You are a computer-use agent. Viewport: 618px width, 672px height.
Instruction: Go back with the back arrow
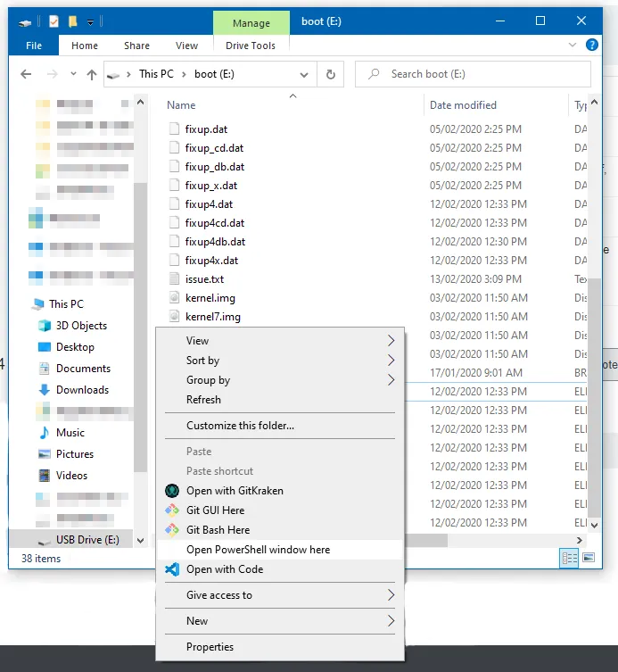coord(26,74)
